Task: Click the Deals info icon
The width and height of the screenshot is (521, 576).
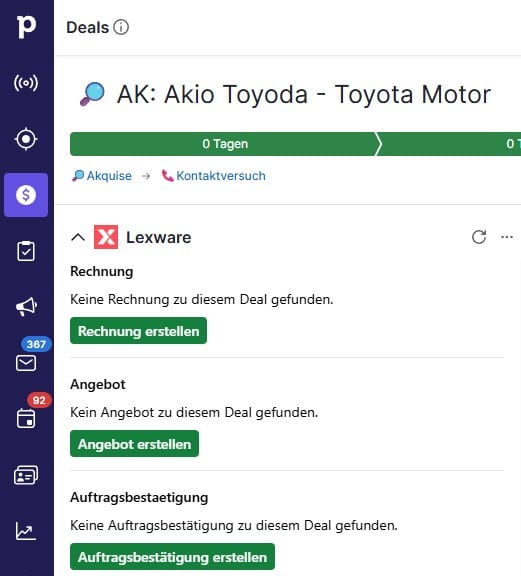Action: coord(121,27)
